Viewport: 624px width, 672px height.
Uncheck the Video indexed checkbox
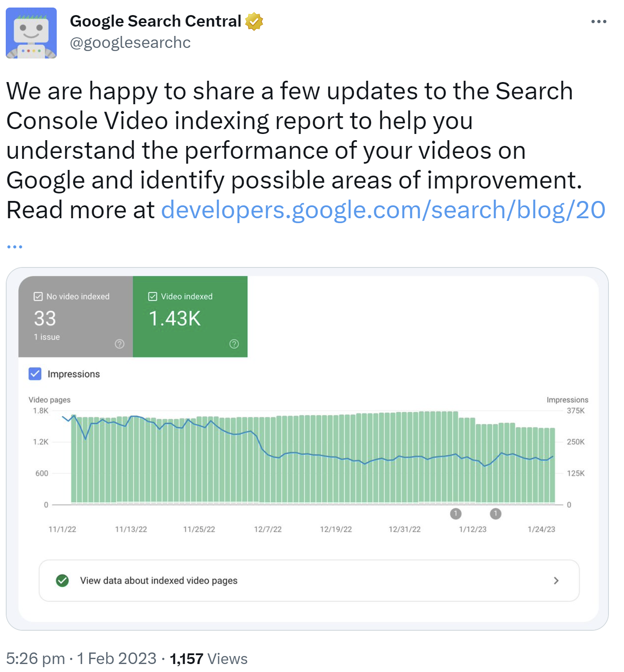click(153, 296)
